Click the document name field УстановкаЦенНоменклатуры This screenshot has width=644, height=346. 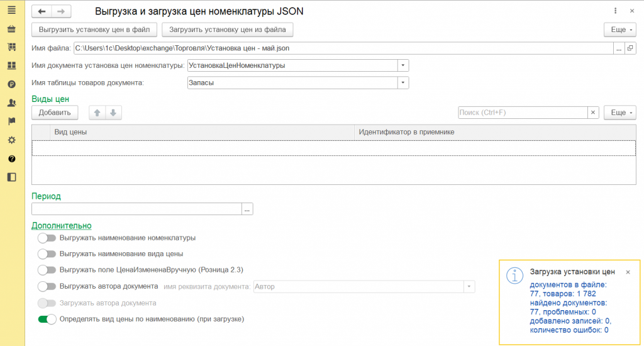pyautogui.click(x=292, y=65)
